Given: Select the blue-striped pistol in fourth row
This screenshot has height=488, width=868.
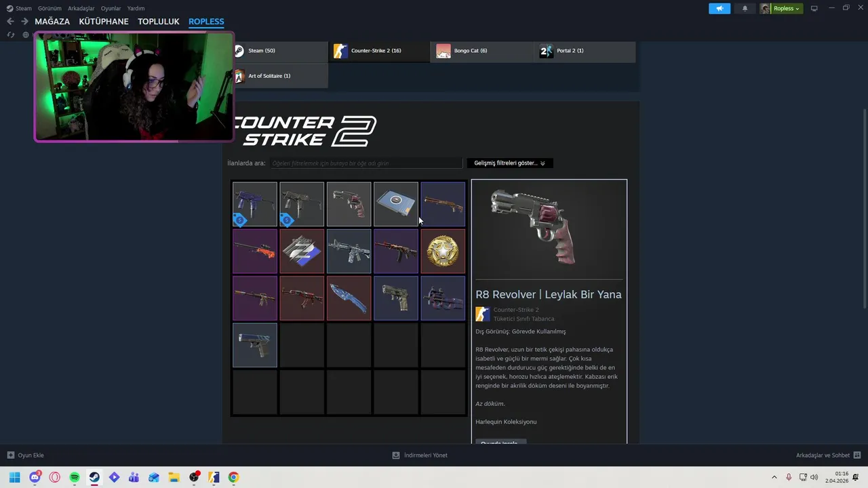Looking at the screenshot, I should (x=255, y=345).
